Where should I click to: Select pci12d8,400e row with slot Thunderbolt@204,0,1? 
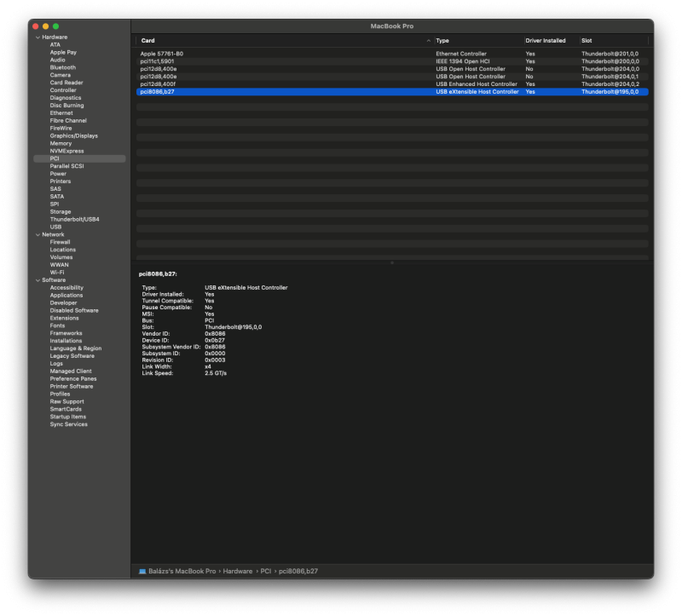(392, 77)
